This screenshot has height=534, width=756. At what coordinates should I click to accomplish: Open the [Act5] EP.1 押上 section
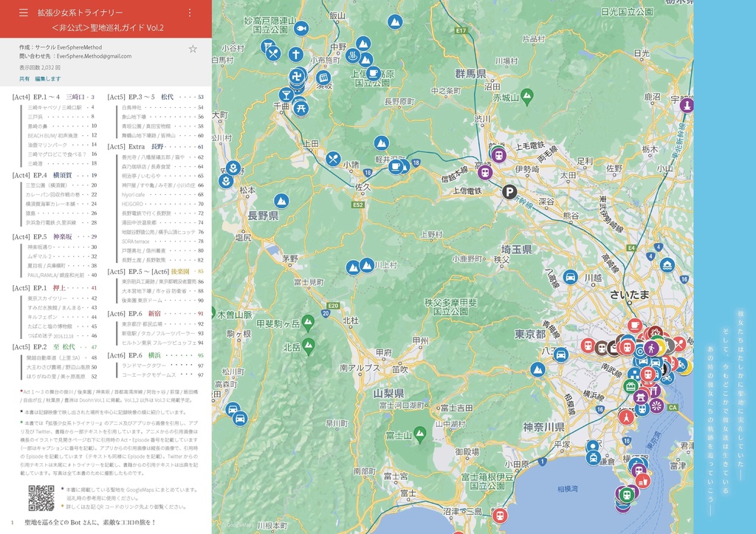pyautogui.click(x=55, y=288)
